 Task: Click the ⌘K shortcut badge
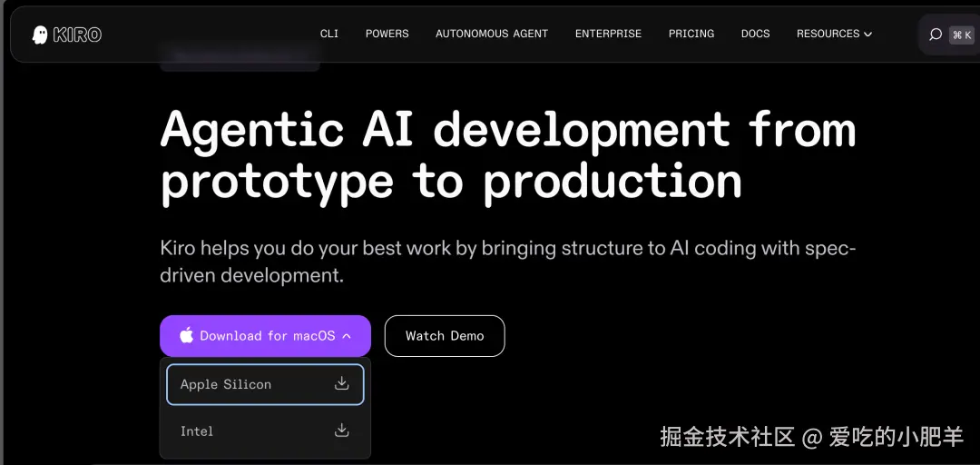coord(961,35)
